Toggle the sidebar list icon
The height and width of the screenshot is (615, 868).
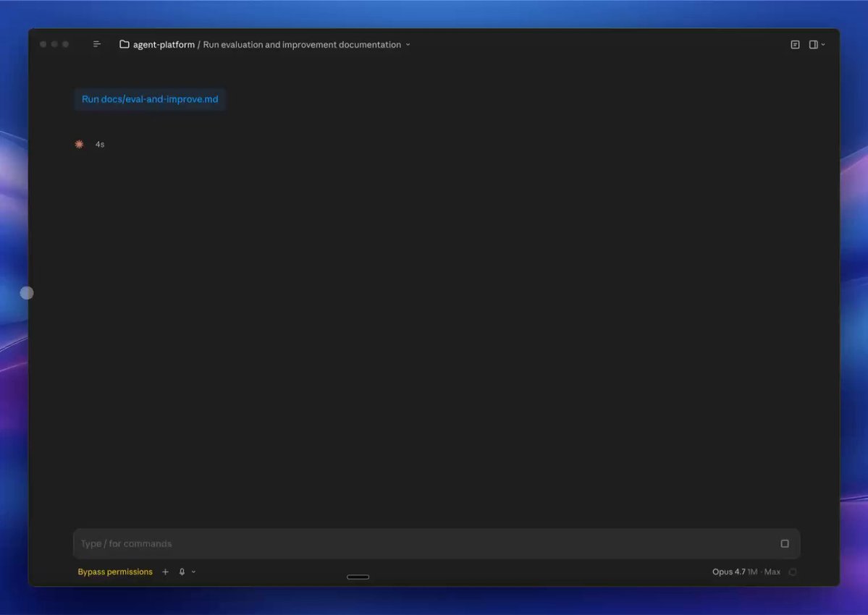[97, 44]
